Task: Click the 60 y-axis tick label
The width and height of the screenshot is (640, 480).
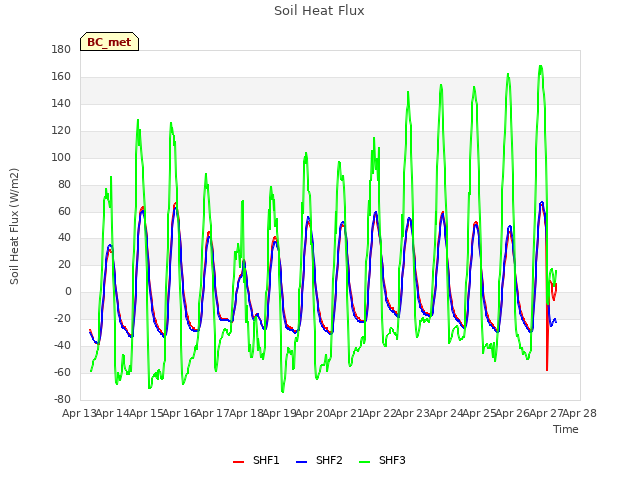Action: pos(64,211)
